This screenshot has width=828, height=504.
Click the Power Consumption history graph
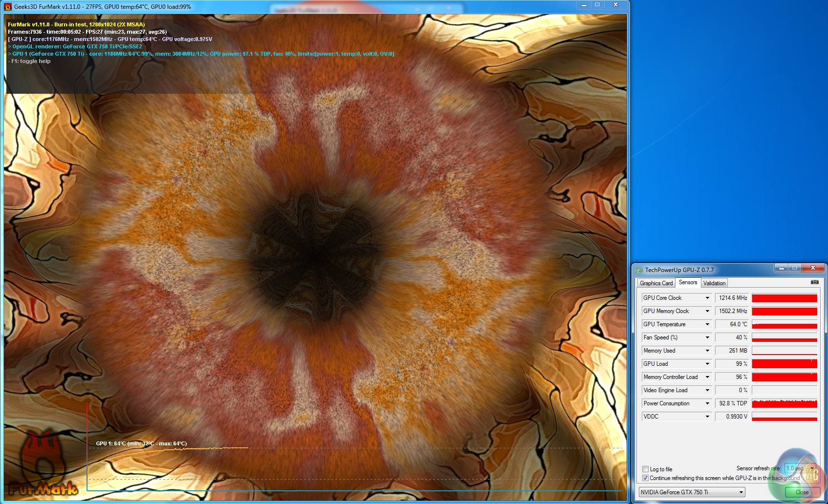pyautogui.click(x=784, y=403)
